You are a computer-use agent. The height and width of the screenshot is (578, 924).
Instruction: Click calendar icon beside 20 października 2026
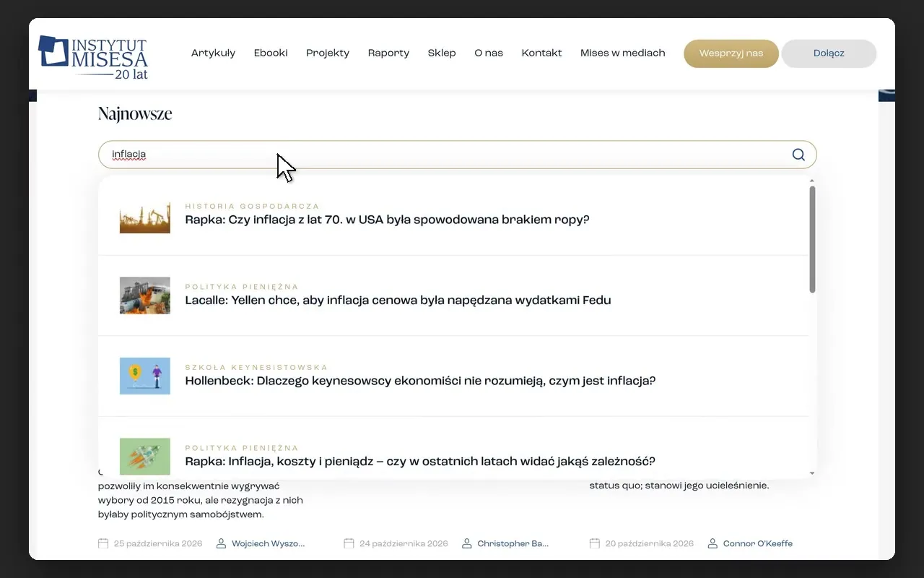pyautogui.click(x=595, y=543)
